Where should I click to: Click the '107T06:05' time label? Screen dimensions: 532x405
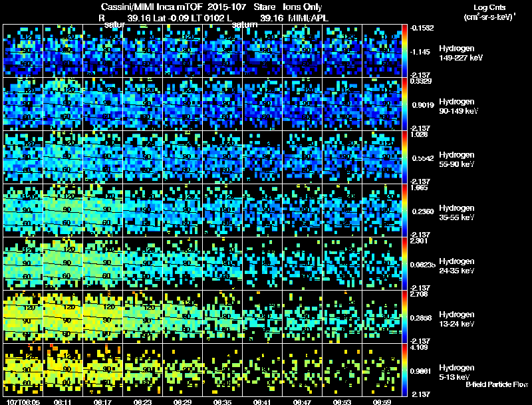pyautogui.click(x=23, y=402)
